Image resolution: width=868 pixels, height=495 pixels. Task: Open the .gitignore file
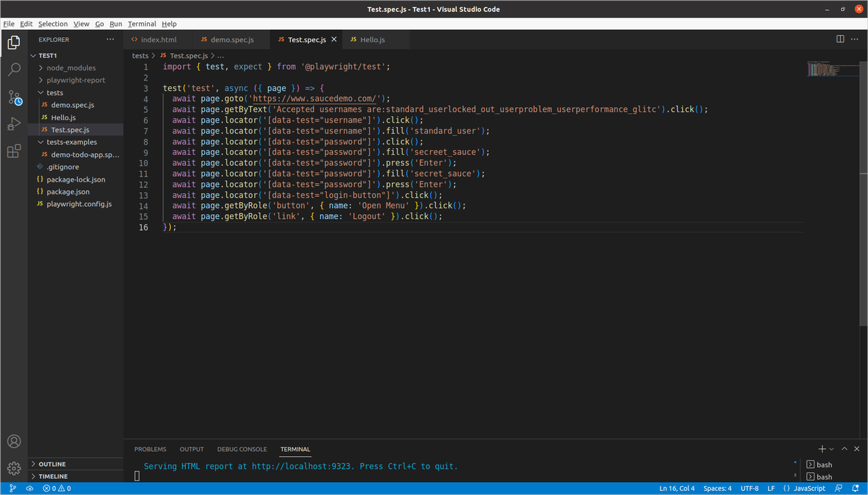(x=76, y=167)
